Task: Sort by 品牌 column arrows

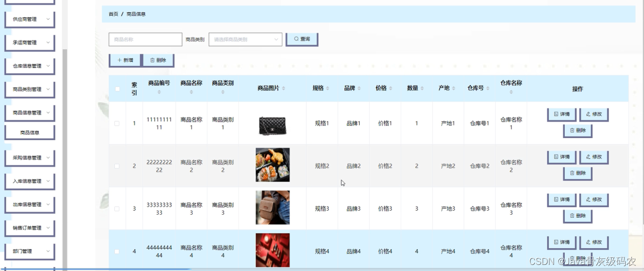Action: coord(359,88)
